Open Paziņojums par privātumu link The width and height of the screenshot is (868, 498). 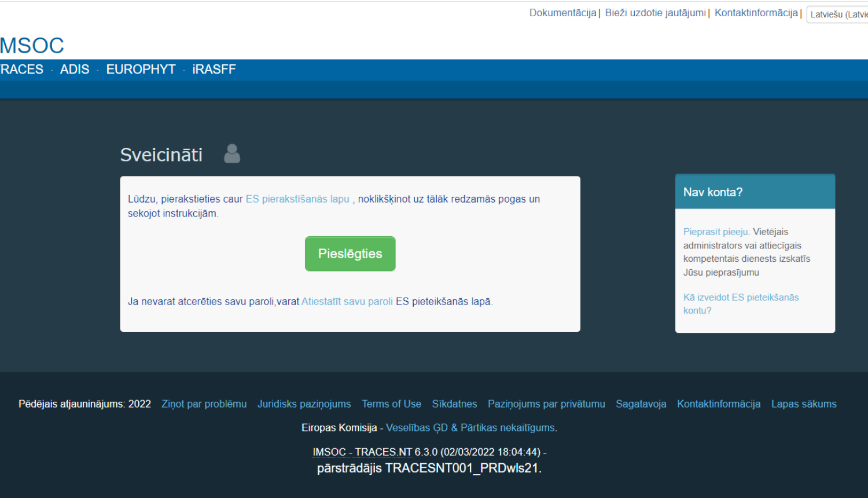(546, 404)
